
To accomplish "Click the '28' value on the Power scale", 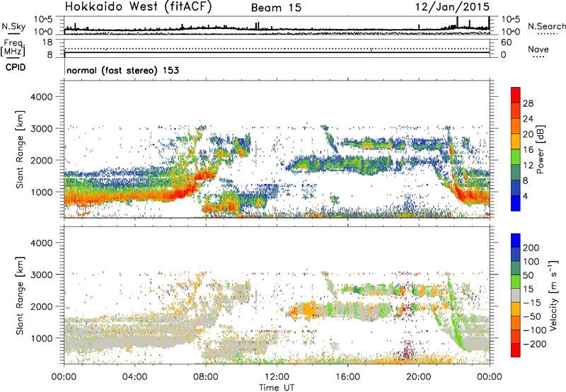I will (x=528, y=103).
